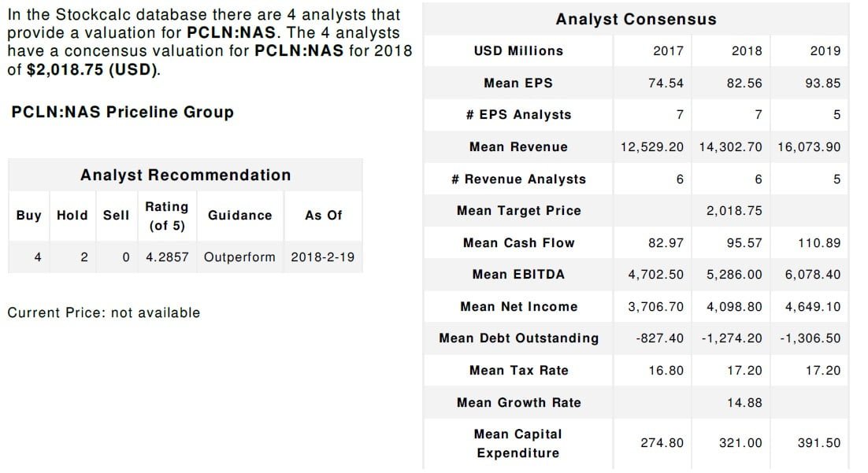Image resolution: width=868 pixels, height=473 pixels.
Task: Click the Sell column header
Action: [x=116, y=216]
